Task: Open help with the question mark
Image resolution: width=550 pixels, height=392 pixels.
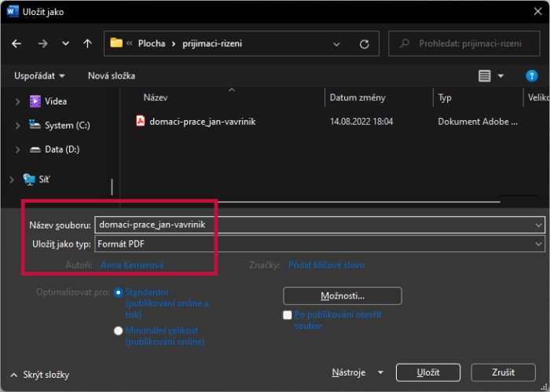Action: (x=531, y=75)
